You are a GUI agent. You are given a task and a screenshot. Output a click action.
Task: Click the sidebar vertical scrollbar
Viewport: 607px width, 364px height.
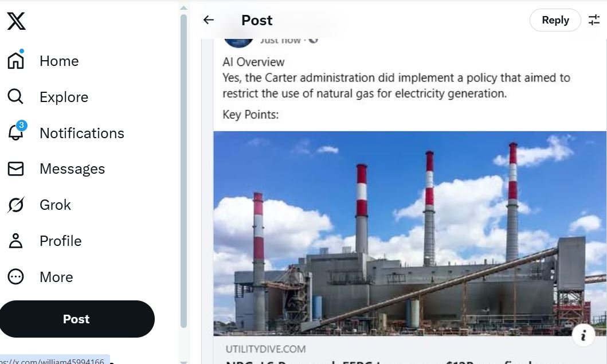(x=183, y=172)
